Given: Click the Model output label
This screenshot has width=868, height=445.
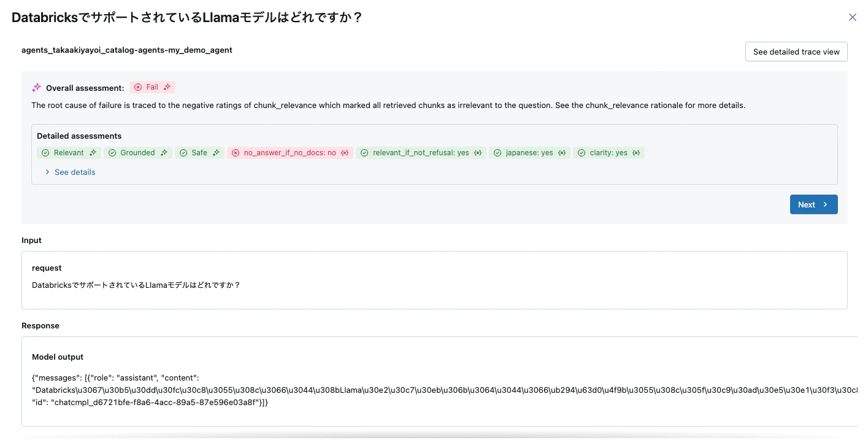Looking at the screenshot, I should point(58,357).
